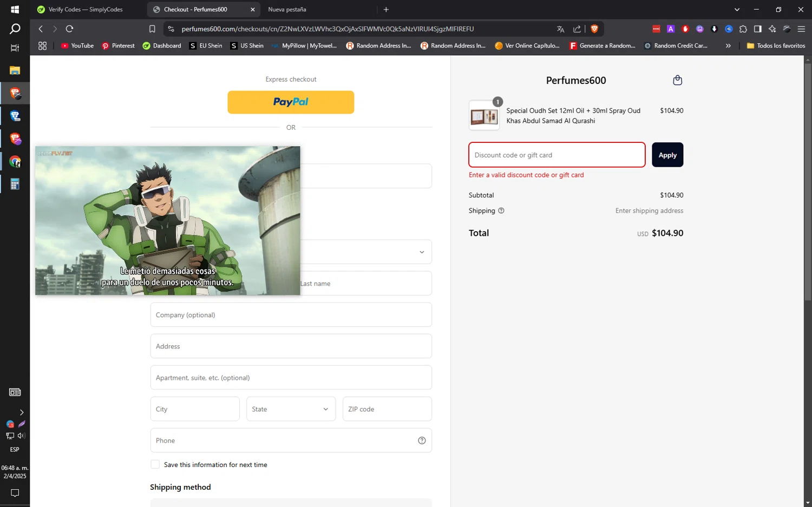Click the browser forward arrow

point(55,29)
